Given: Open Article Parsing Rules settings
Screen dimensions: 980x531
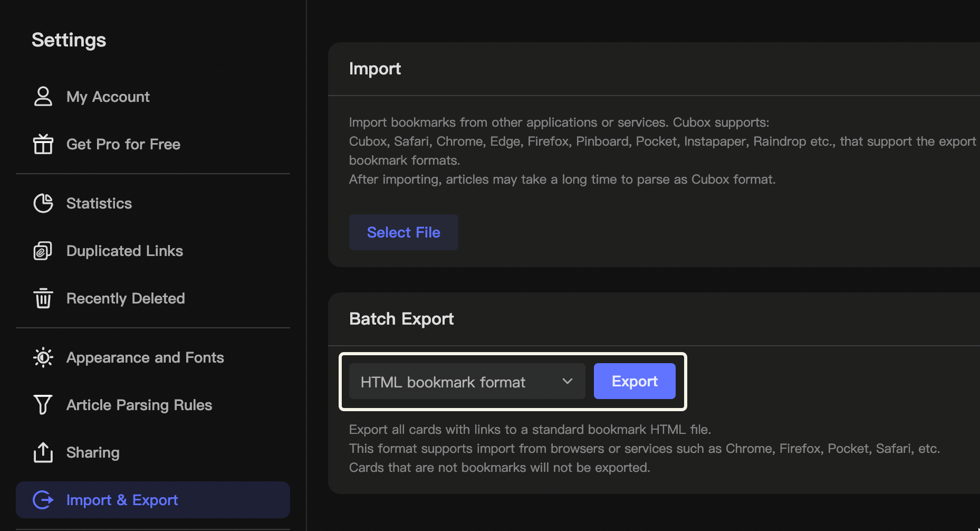Looking at the screenshot, I should pyautogui.click(x=153, y=405).
